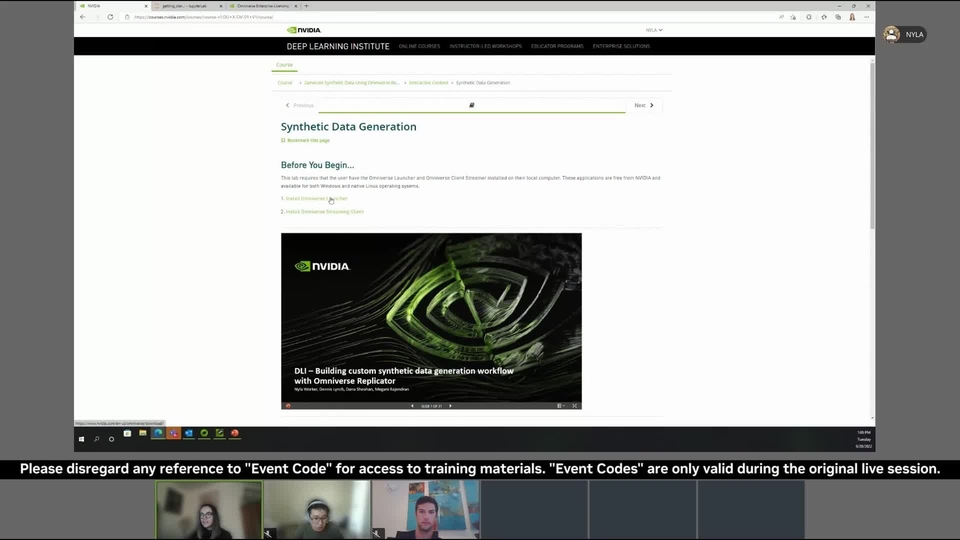Open Windows taskbar search
Viewport: 960px width, 540px height.
96,439
